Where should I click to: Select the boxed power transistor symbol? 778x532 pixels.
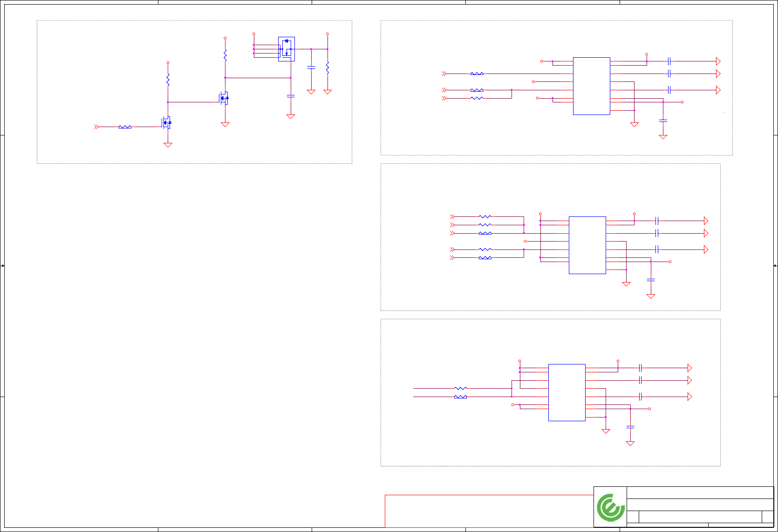click(287, 49)
